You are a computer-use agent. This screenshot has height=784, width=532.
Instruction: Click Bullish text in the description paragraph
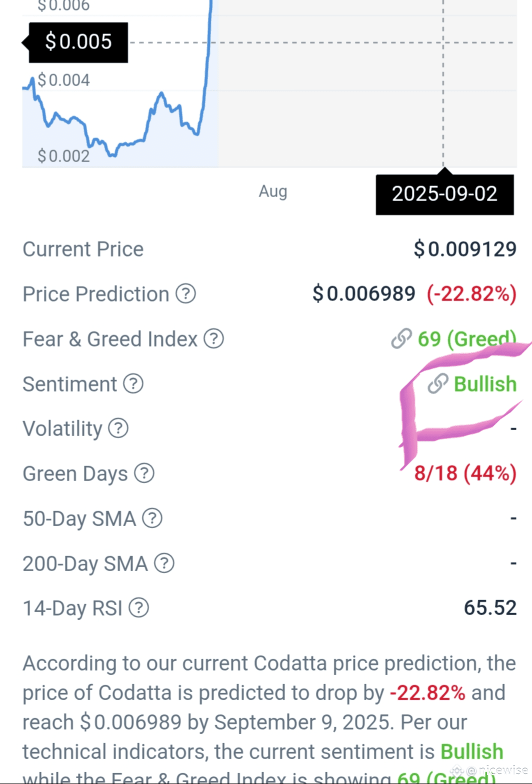[x=471, y=751]
